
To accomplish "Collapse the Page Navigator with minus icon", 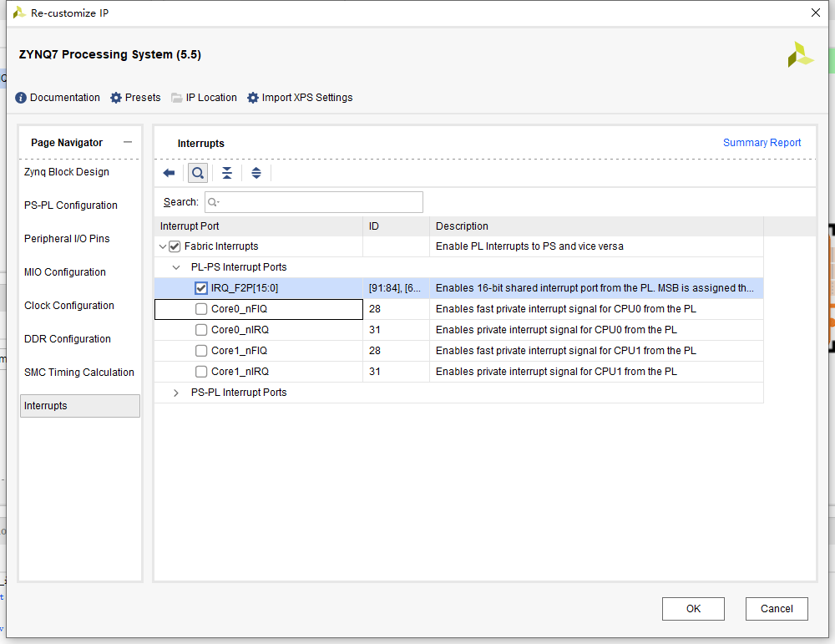I will [x=128, y=142].
